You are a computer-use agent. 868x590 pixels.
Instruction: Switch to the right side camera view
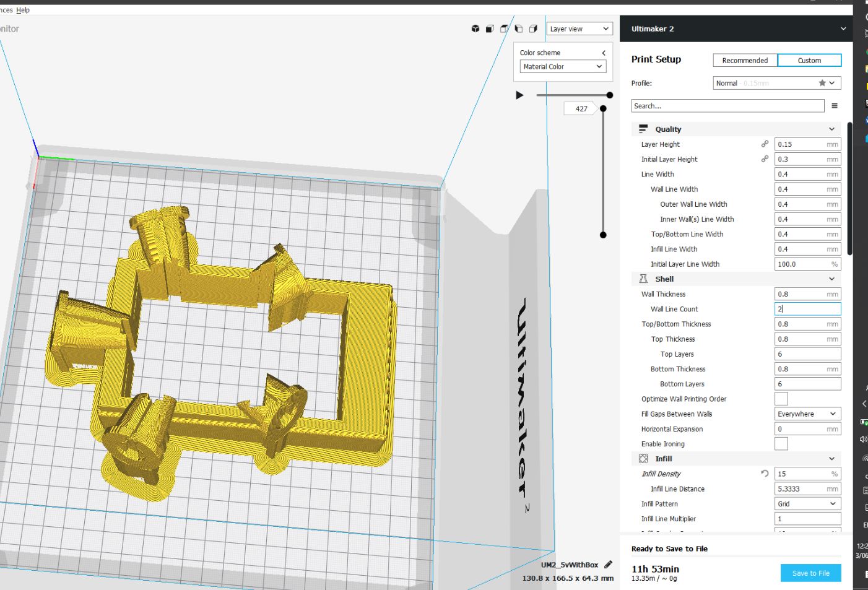point(533,28)
